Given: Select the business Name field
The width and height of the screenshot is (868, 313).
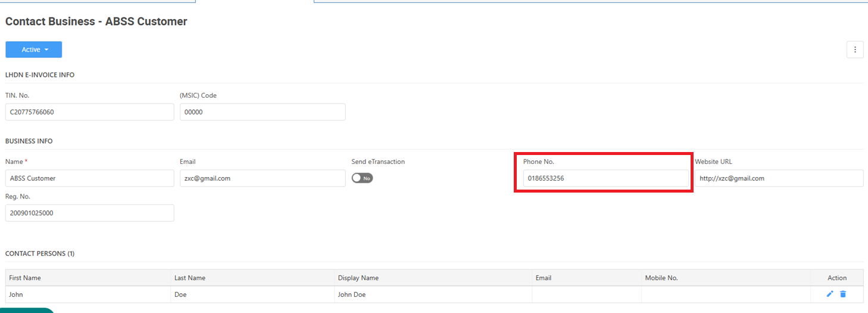Looking at the screenshot, I should (90, 178).
